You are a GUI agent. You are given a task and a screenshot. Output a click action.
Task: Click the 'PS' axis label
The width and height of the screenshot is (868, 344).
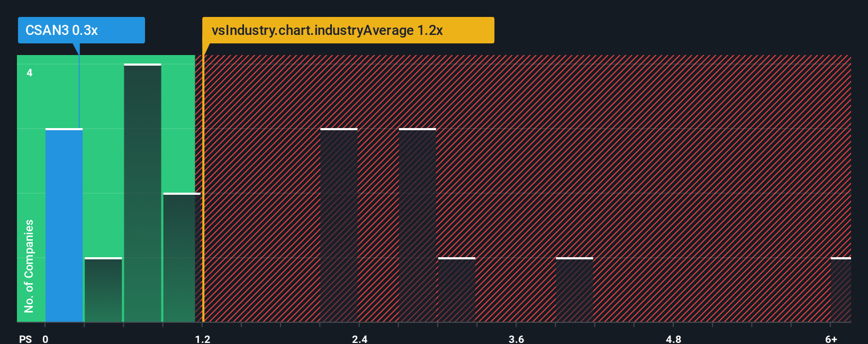[x=25, y=339]
